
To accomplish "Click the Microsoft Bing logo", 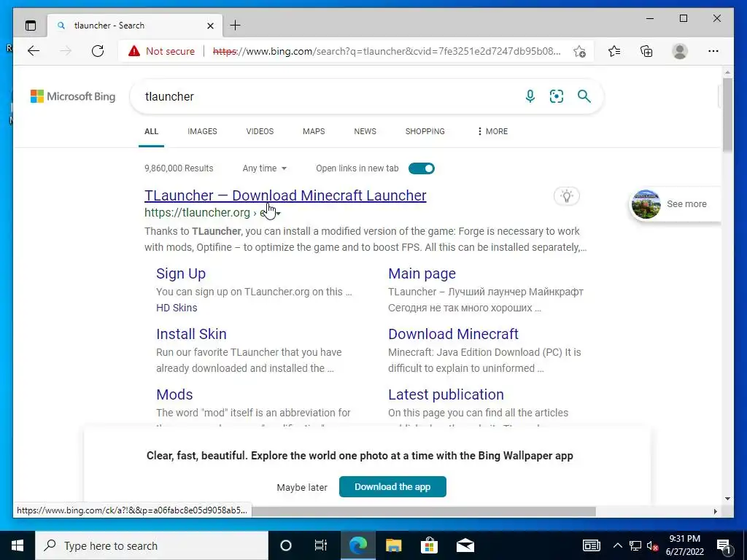I will click(x=73, y=96).
